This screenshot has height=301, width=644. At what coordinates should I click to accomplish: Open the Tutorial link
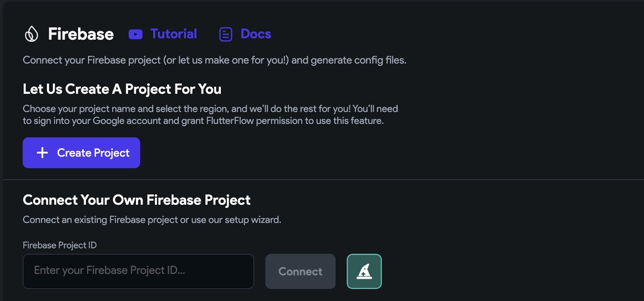tap(174, 34)
